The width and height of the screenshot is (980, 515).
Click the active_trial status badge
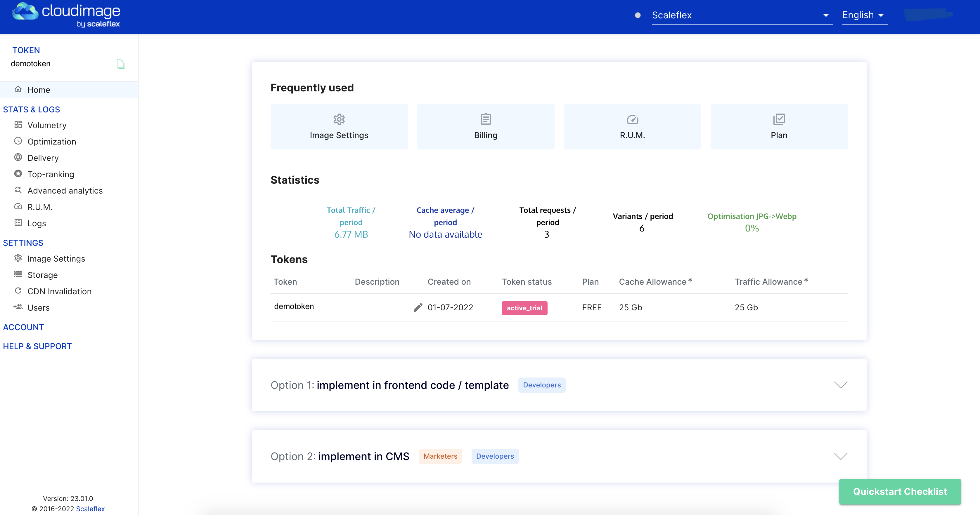[524, 308]
